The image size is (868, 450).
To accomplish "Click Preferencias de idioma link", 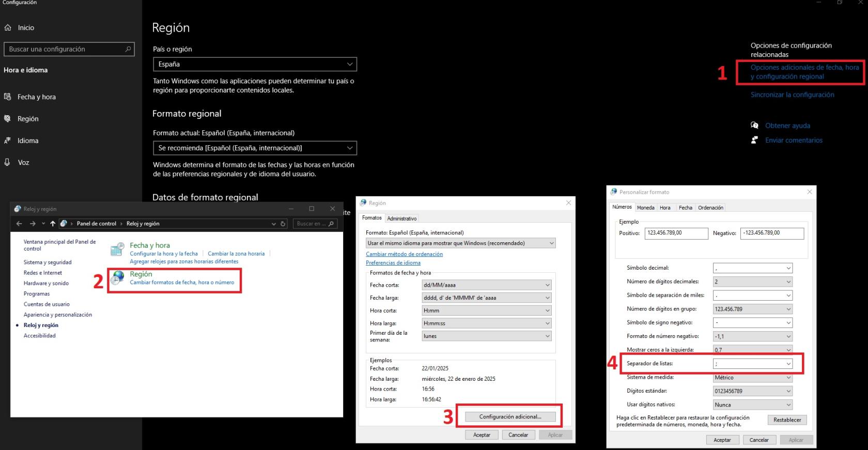I will 393,263.
